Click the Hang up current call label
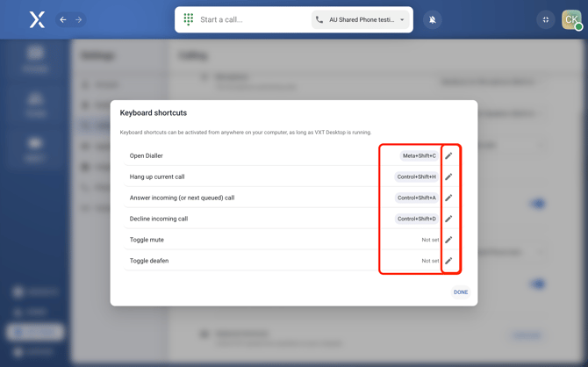 tap(157, 176)
